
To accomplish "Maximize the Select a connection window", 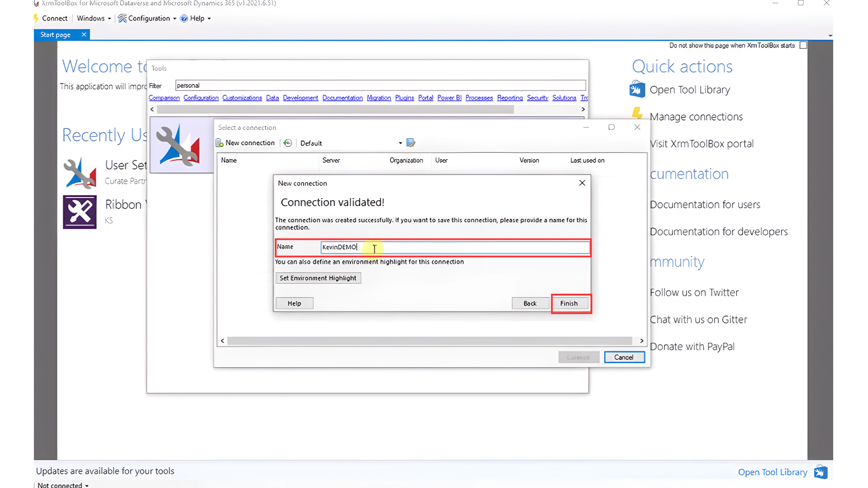I will [611, 127].
